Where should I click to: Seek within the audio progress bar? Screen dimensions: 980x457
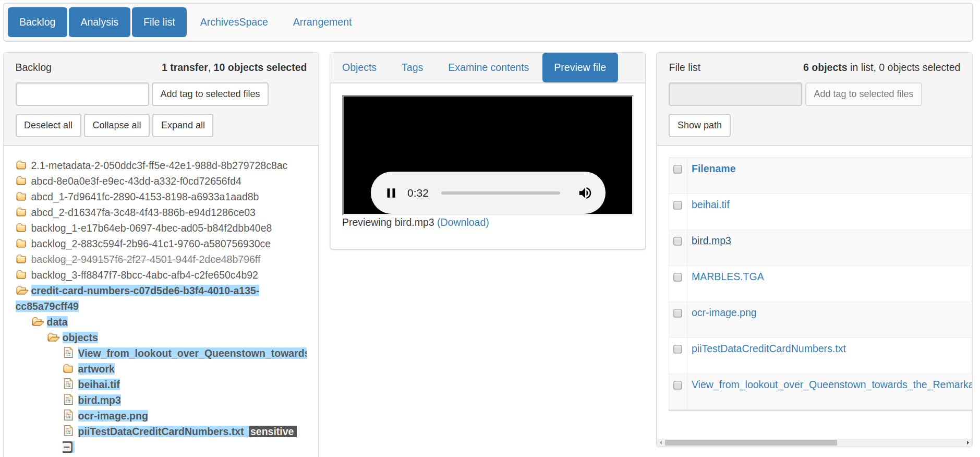500,193
